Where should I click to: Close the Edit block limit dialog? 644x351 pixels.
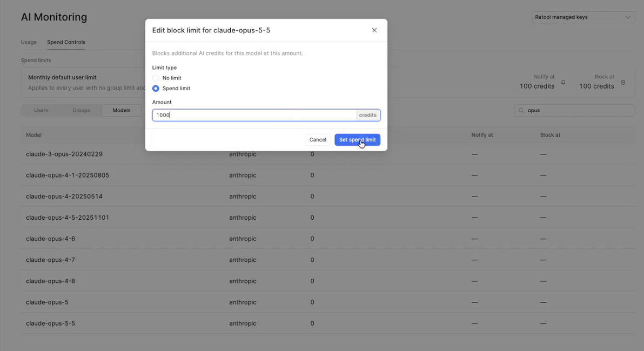[x=374, y=30]
